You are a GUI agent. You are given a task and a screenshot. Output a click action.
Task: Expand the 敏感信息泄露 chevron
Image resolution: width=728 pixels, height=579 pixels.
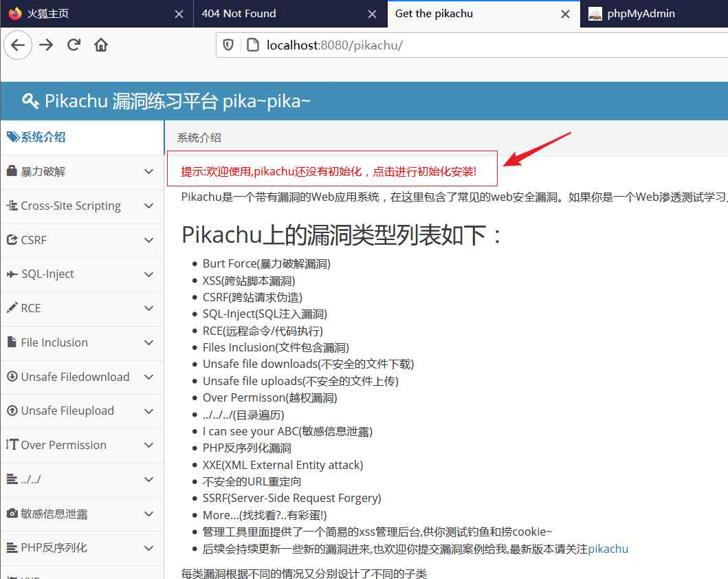(148, 514)
